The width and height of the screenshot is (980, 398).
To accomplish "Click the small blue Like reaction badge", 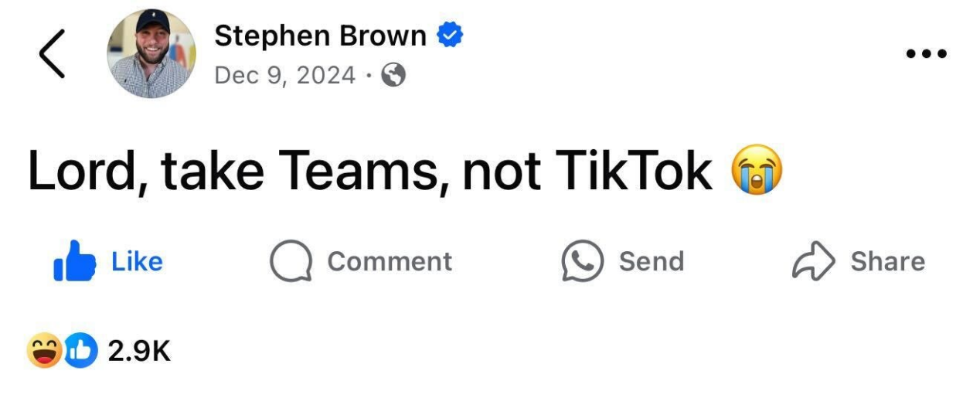I will pyautogui.click(x=80, y=351).
